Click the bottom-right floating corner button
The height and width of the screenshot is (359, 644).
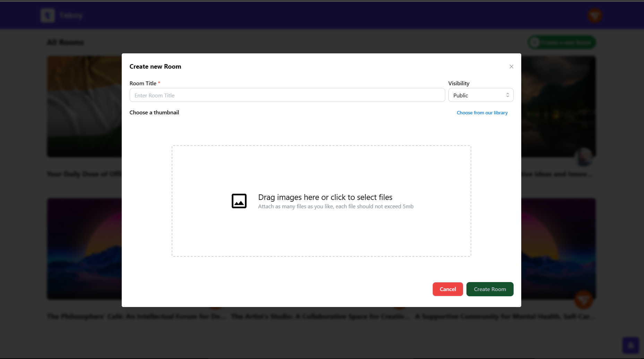point(631,345)
